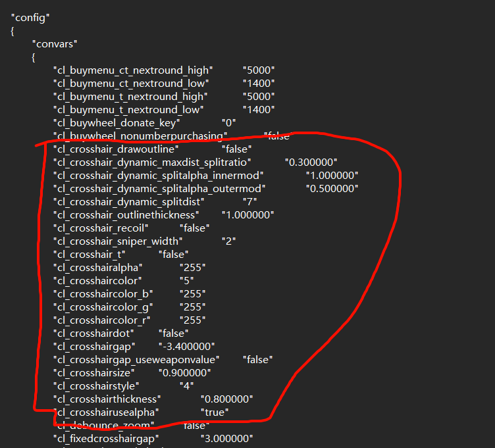Click "cl_fixedcrosshairgap" key
Screen dimensions: 495x448
click(x=106, y=439)
